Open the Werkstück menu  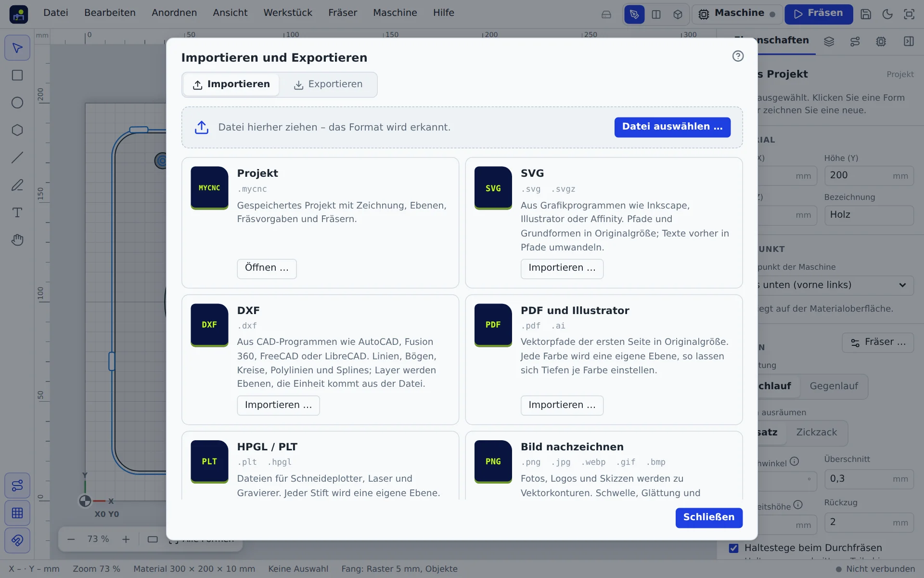point(288,13)
